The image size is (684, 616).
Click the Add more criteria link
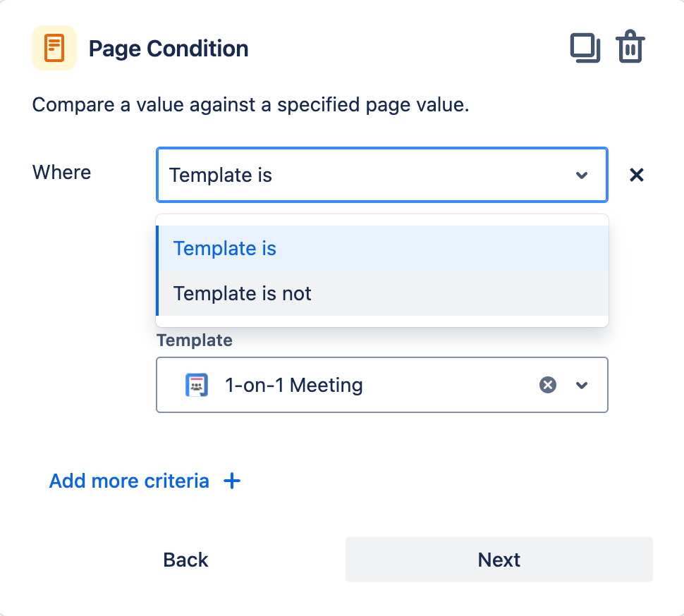pyautogui.click(x=129, y=481)
